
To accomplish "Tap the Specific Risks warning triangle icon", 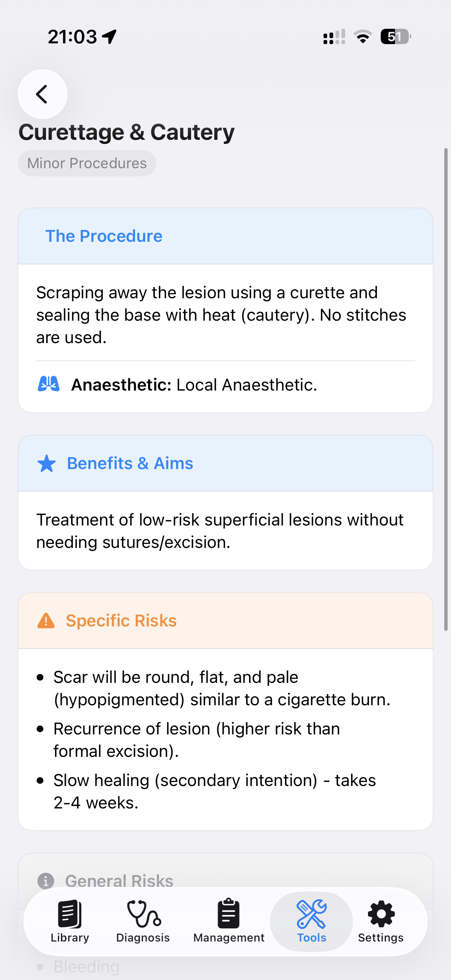I will point(46,620).
